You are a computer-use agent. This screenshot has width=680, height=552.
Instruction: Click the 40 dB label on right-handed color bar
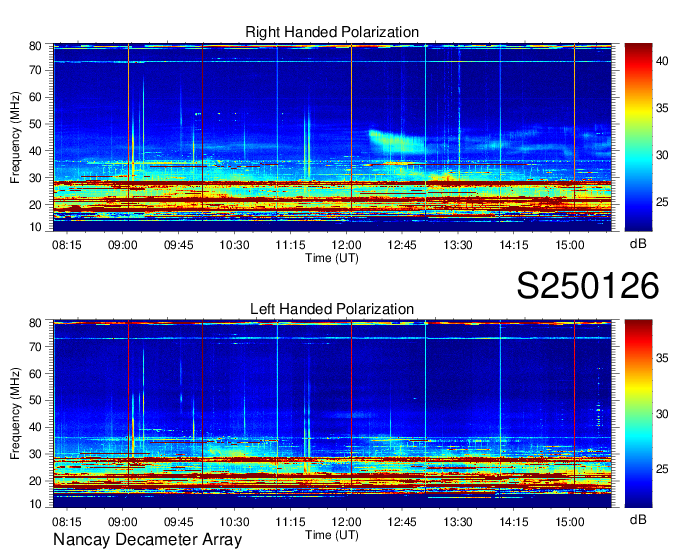pyautogui.click(x=662, y=61)
